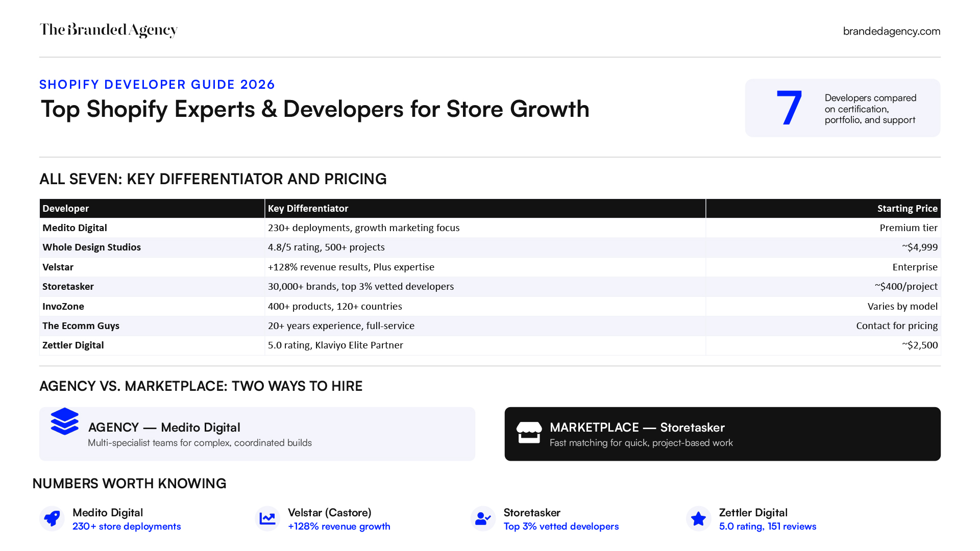The height and width of the screenshot is (551, 980).
Task: Click '5.0 rating, 151 reviews' stat
Action: click(x=768, y=527)
